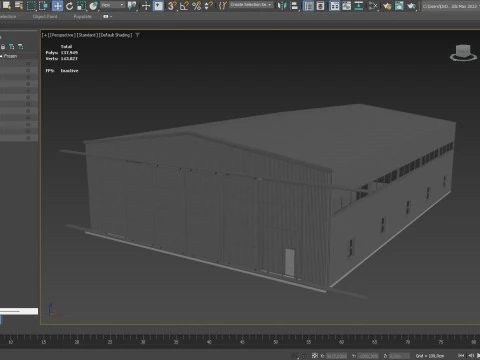Activate the Select and Scale tool

81,6
